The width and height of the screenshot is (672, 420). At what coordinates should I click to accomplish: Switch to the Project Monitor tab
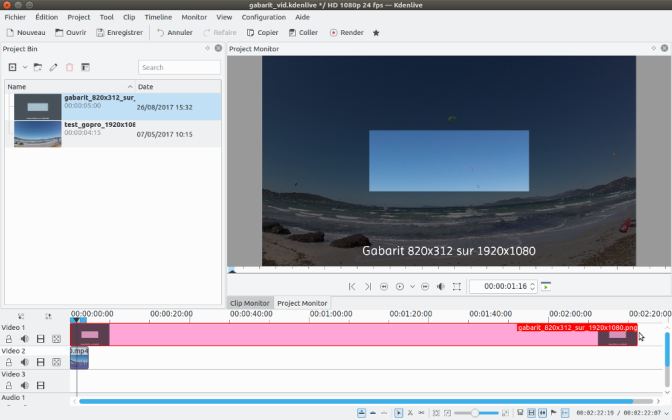coord(302,303)
